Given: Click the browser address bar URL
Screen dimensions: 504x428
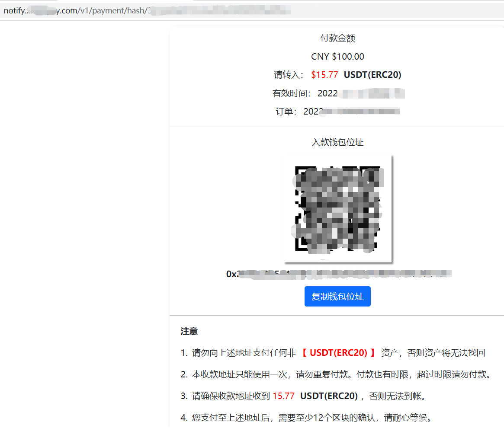Looking at the screenshot, I should coord(147,11).
